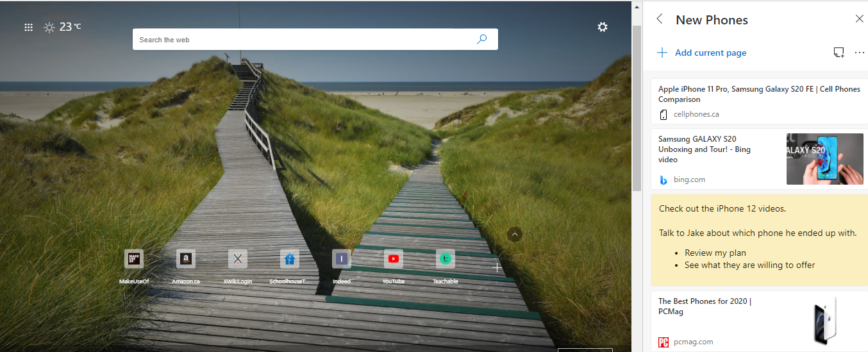Open the cellphones.ca phones comparison item
This screenshot has height=352, width=868.
click(758, 101)
